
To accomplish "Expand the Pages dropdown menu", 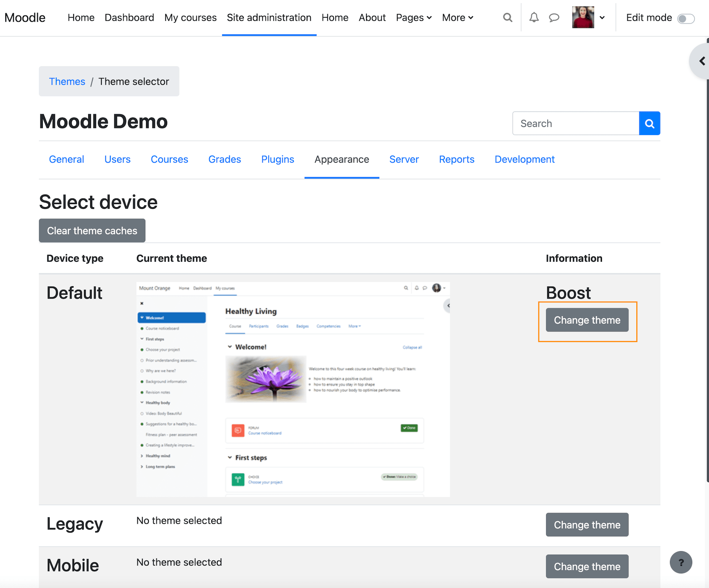I will (x=414, y=18).
